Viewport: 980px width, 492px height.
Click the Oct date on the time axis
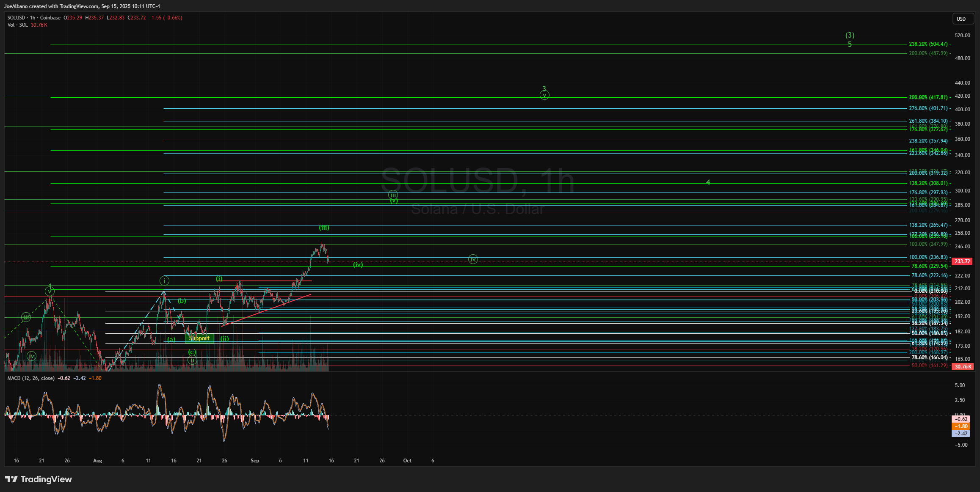tap(407, 461)
